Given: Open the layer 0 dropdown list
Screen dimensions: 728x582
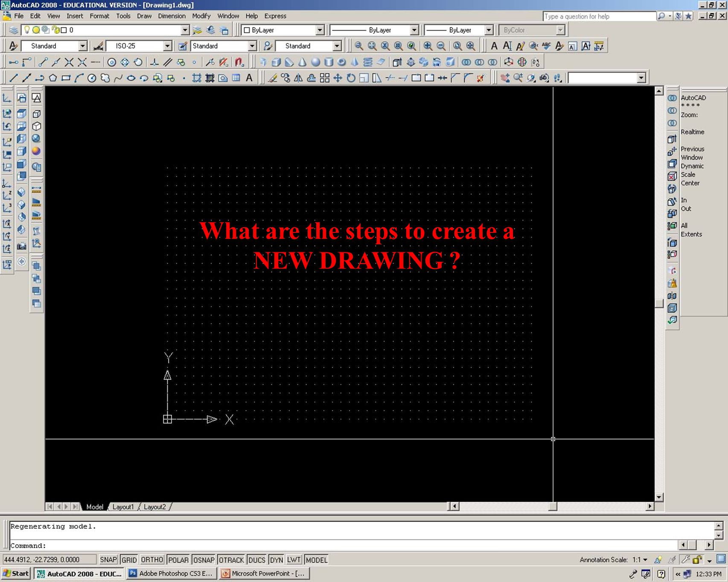Looking at the screenshot, I should click(185, 30).
